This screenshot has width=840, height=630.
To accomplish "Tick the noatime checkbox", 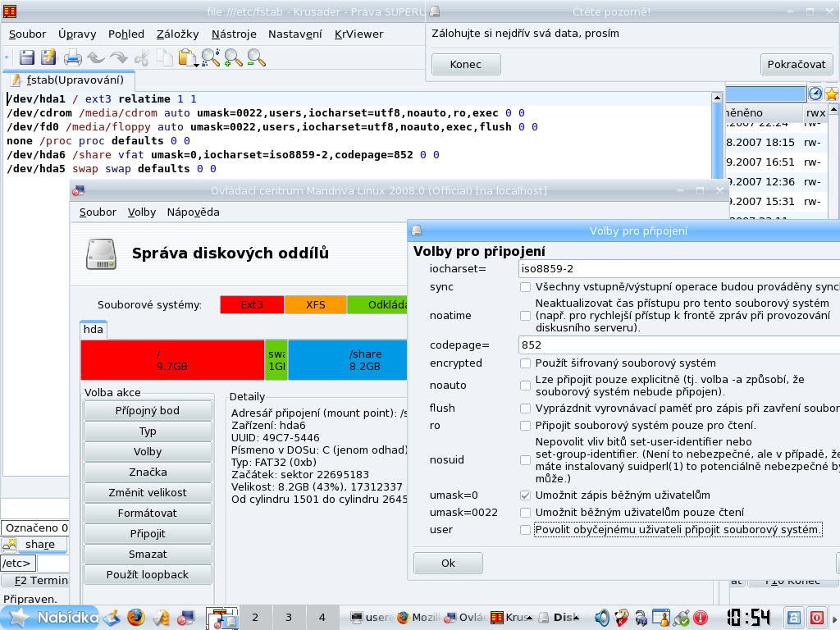I will (x=525, y=316).
